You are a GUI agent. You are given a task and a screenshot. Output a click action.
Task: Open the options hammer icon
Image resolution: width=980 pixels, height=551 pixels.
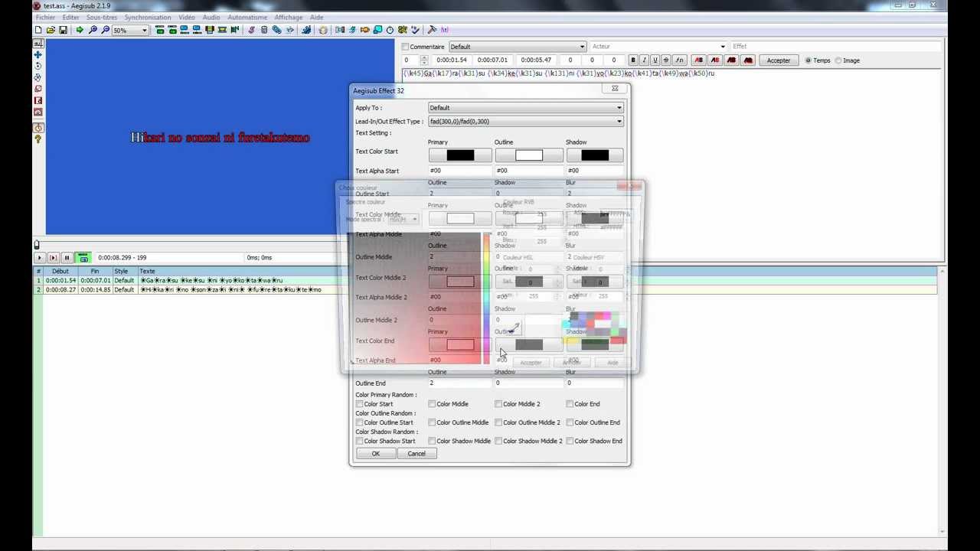(432, 30)
